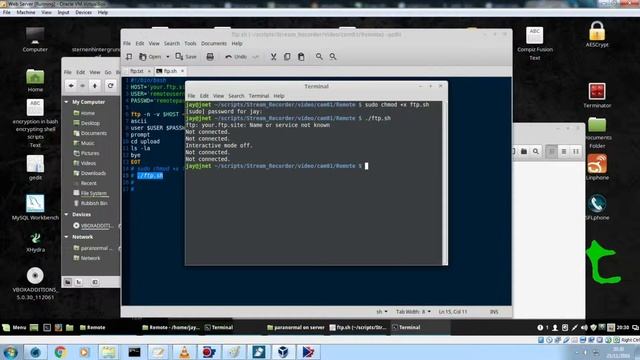The width and height of the screenshot is (640, 360).
Task: Open the dropdown arrow next to Open
Action: tap(167, 57)
